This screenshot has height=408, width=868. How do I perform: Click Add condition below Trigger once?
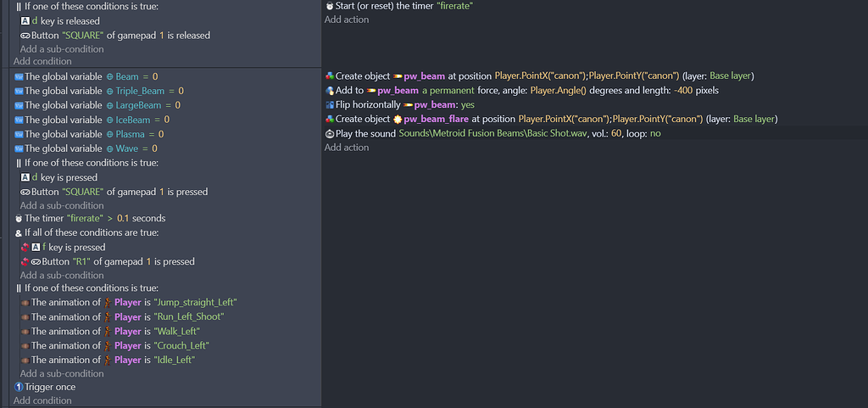[x=42, y=400]
